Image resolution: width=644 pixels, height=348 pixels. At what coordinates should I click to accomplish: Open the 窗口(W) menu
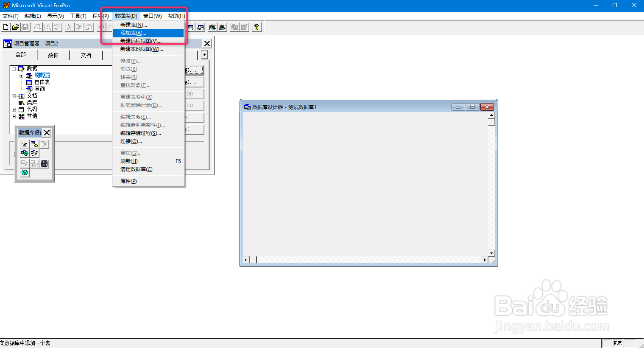(153, 16)
